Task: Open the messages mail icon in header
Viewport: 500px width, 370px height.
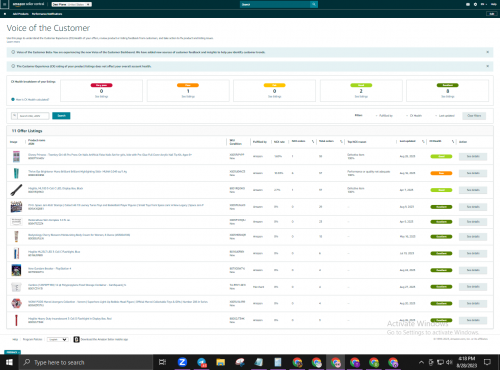Action: tap(468, 4)
